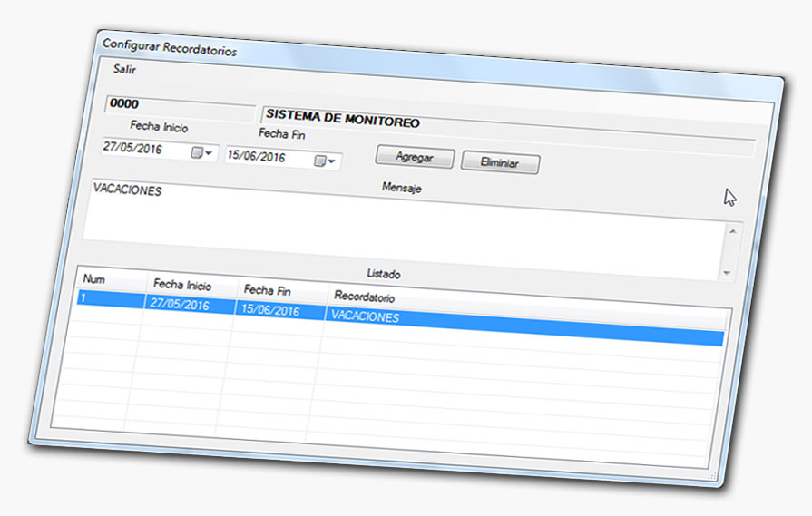Click the Mensaje scrollbar up arrow
812x516 pixels.
point(731,231)
